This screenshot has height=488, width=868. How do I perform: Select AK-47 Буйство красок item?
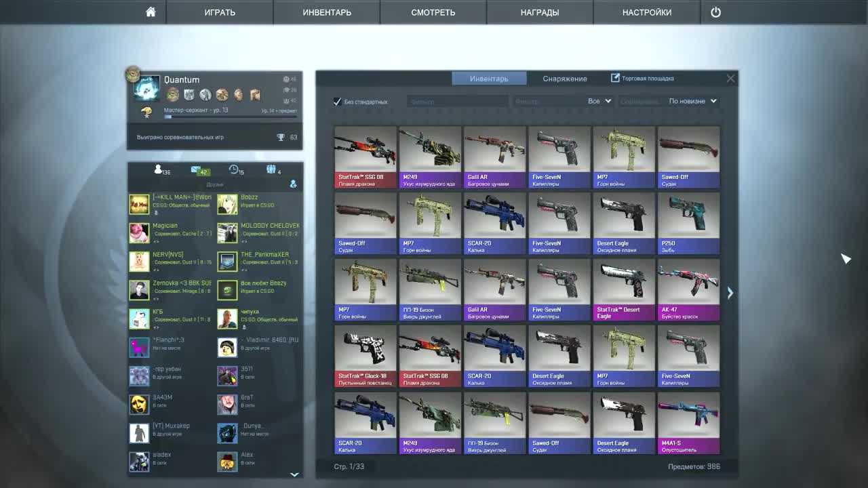click(x=688, y=289)
